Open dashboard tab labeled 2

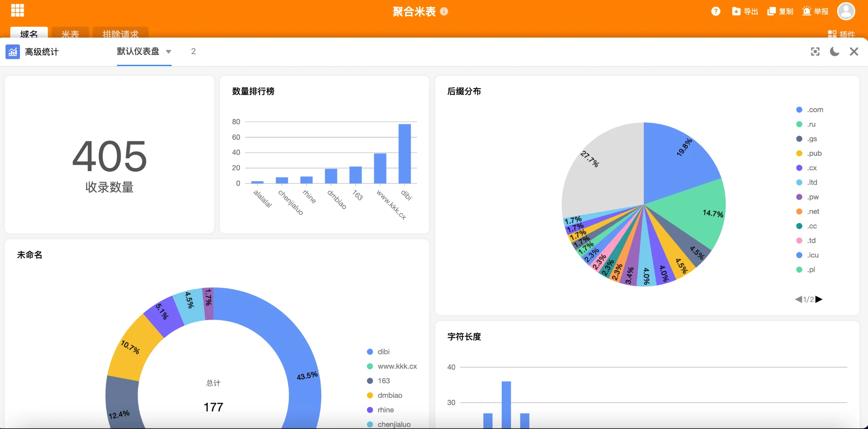click(x=193, y=52)
